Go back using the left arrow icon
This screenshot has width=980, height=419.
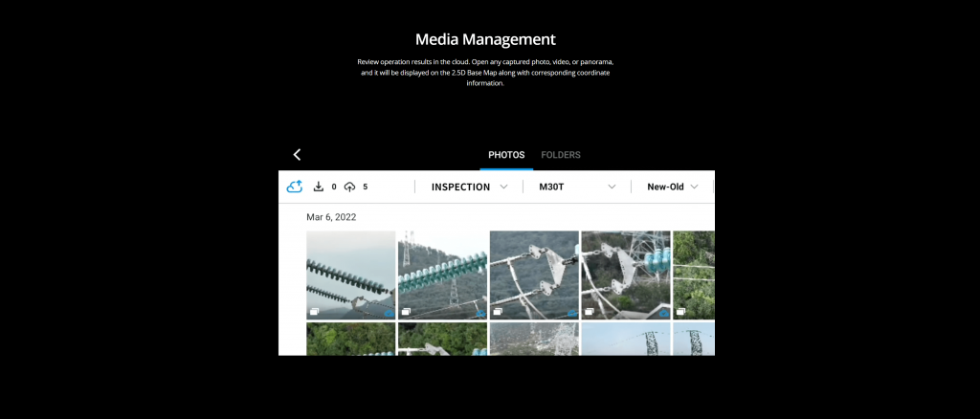tap(297, 154)
